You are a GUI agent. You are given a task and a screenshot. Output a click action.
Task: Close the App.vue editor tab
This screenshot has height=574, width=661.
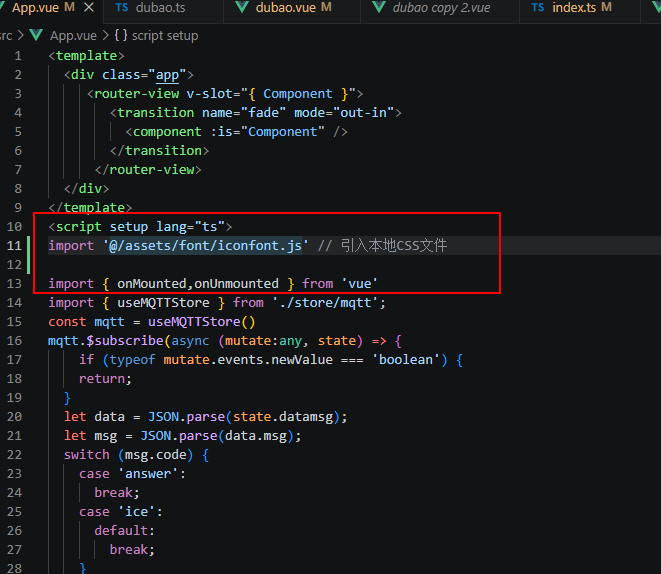pos(89,8)
